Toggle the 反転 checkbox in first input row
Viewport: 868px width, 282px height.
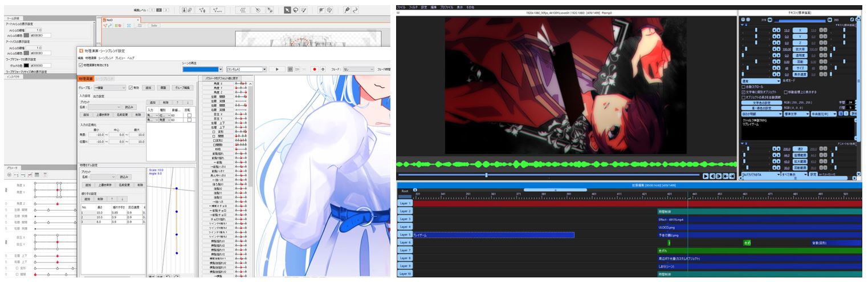click(x=189, y=115)
